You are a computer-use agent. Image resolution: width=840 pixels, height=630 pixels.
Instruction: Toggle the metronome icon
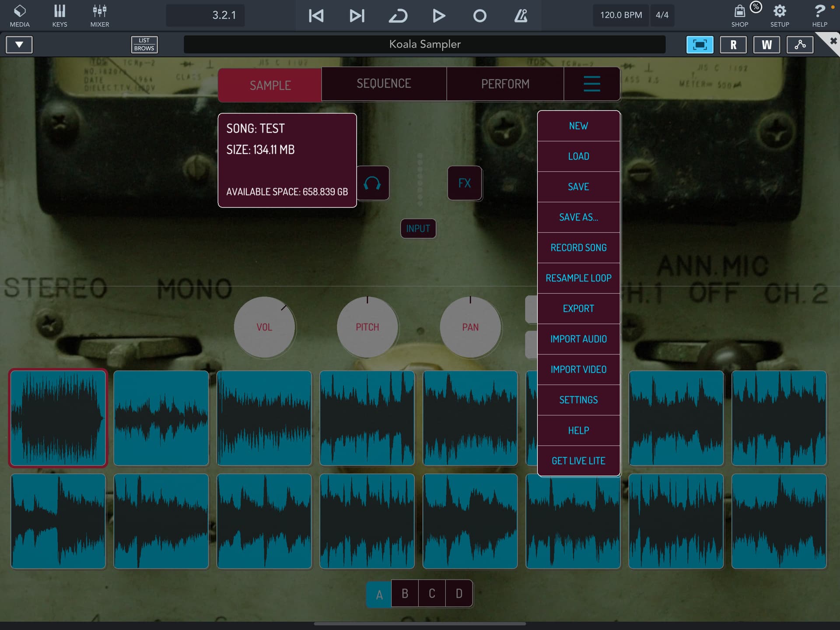520,16
